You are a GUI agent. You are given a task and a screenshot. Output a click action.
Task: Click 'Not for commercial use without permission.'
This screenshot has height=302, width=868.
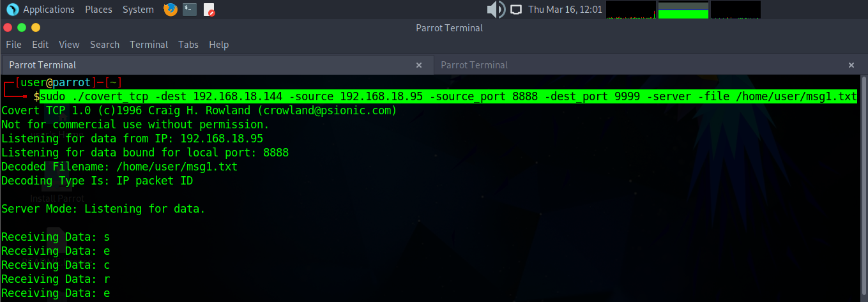(135, 125)
